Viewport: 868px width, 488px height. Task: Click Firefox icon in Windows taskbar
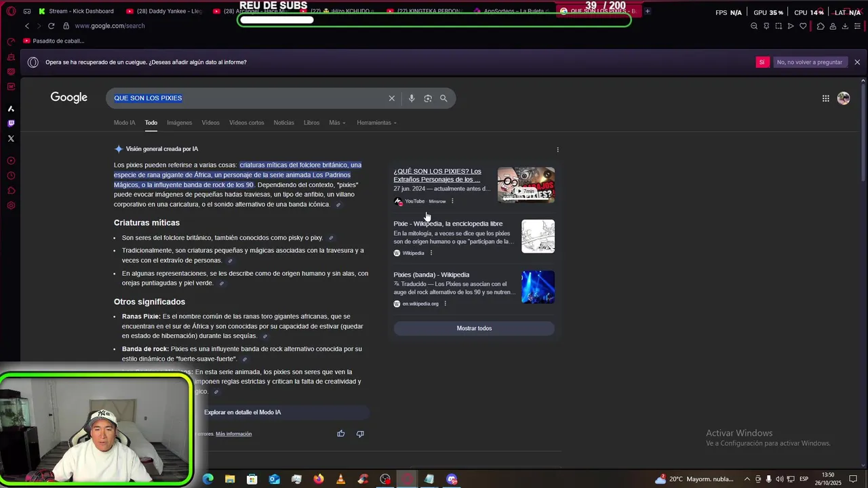(x=319, y=479)
